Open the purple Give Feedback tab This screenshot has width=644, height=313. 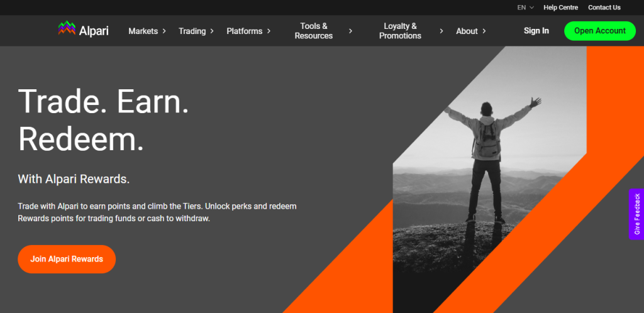[x=636, y=214]
